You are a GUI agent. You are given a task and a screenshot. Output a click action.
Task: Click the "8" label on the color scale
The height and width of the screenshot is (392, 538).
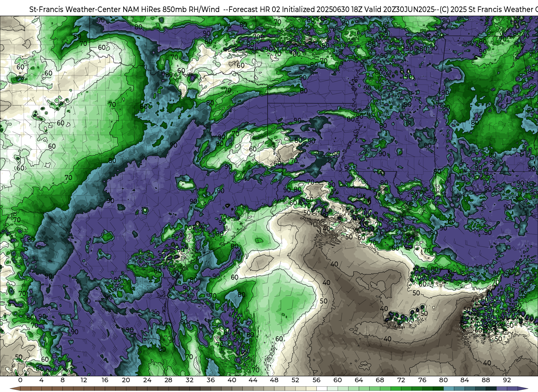click(x=62, y=380)
